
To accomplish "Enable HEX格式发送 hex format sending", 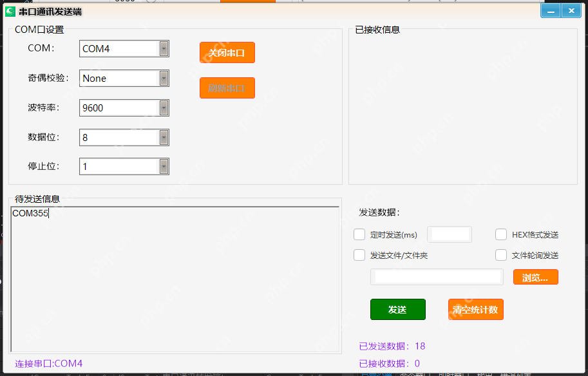I will [501, 234].
